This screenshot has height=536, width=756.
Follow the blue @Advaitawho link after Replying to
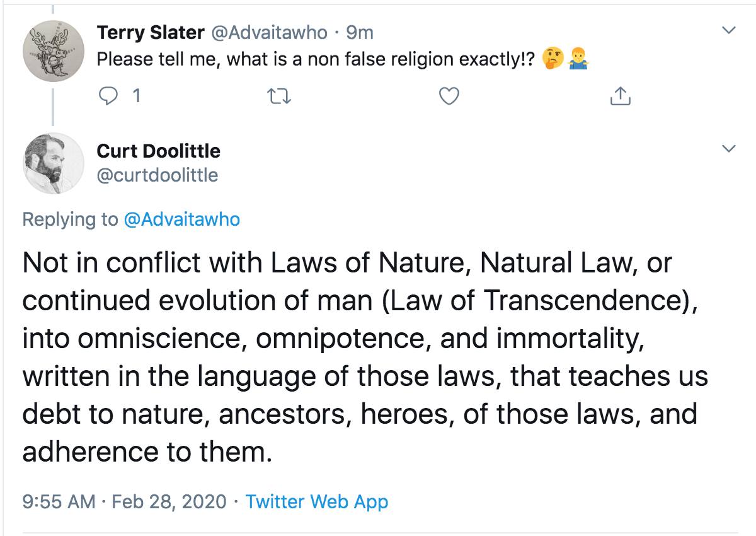pyautogui.click(x=182, y=219)
